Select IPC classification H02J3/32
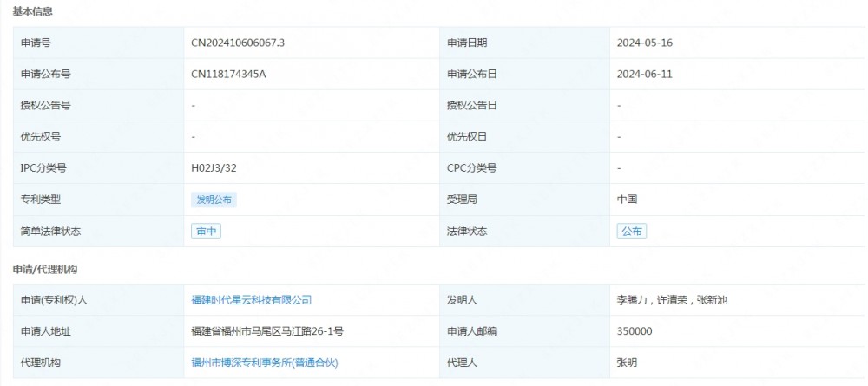Image resolution: width=868 pixels, height=386 pixels. click(x=214, y=168)
